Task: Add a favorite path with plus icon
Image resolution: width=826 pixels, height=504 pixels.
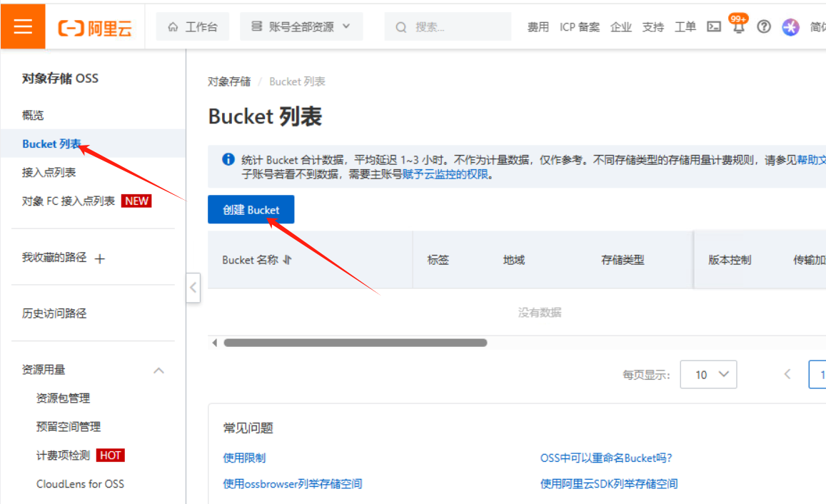Action: click(x=99, y=258)
